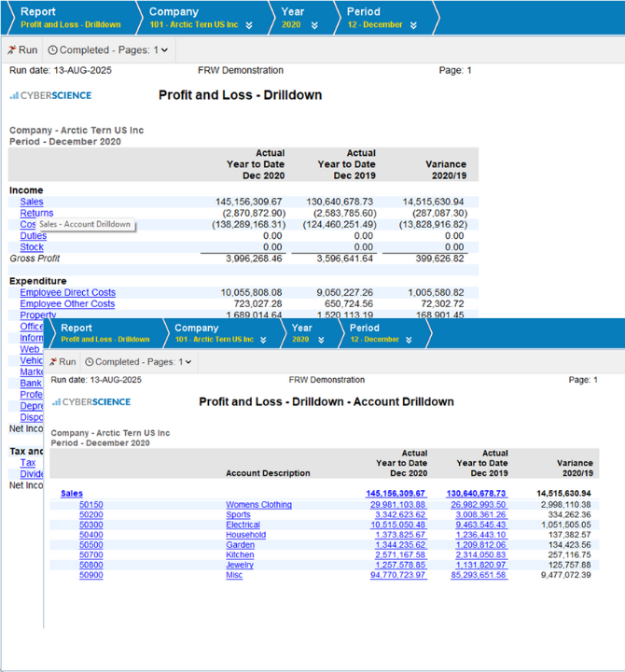This screenshot has height=672, width=625.
Task: Open the Employee Direct Costs link
Action: tap(67, 293)
